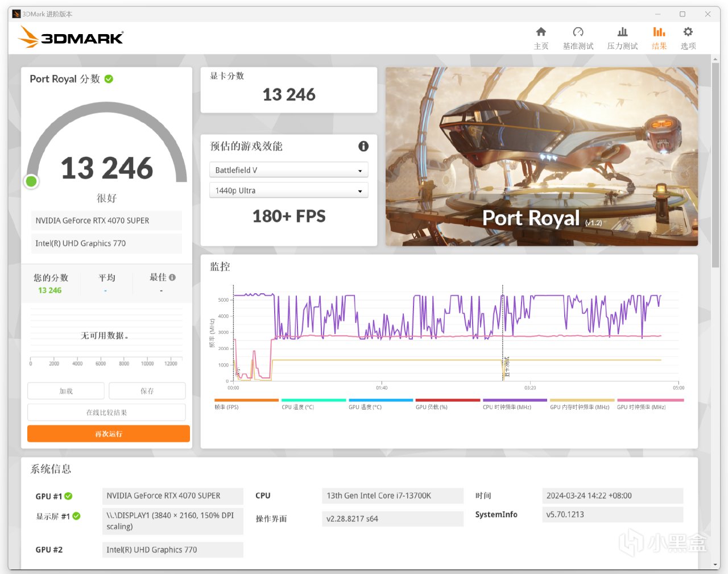Click the 3DMark logo in the header
728x574 pixels.
click(71, 37)
